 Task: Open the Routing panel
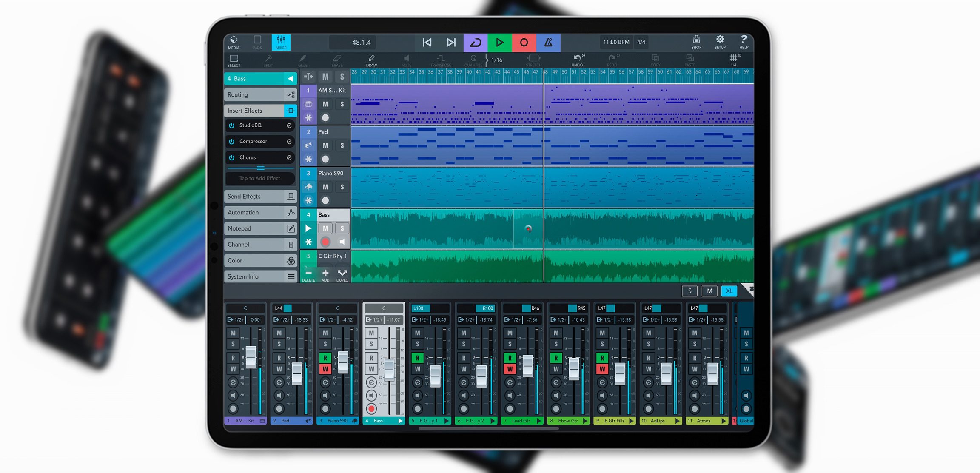[x=259, y=95]
